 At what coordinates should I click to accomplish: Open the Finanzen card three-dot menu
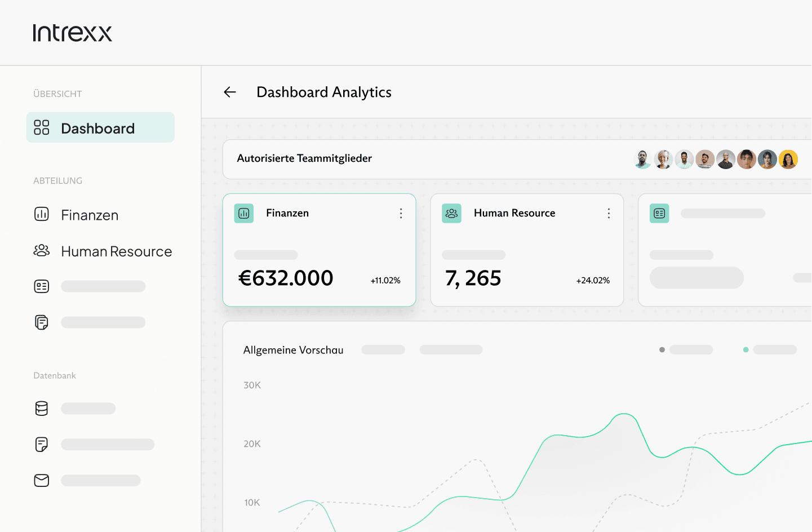tap(401, 214)
